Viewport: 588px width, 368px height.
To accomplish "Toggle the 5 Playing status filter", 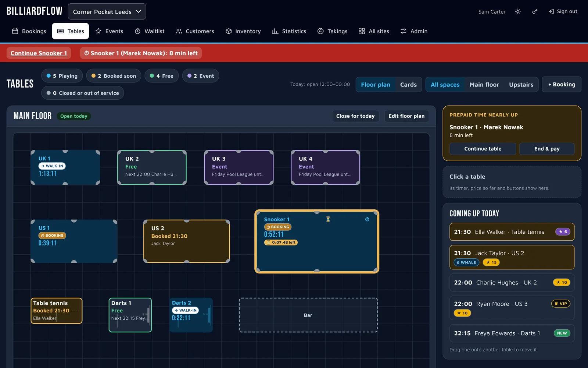I will click(62, 76).
